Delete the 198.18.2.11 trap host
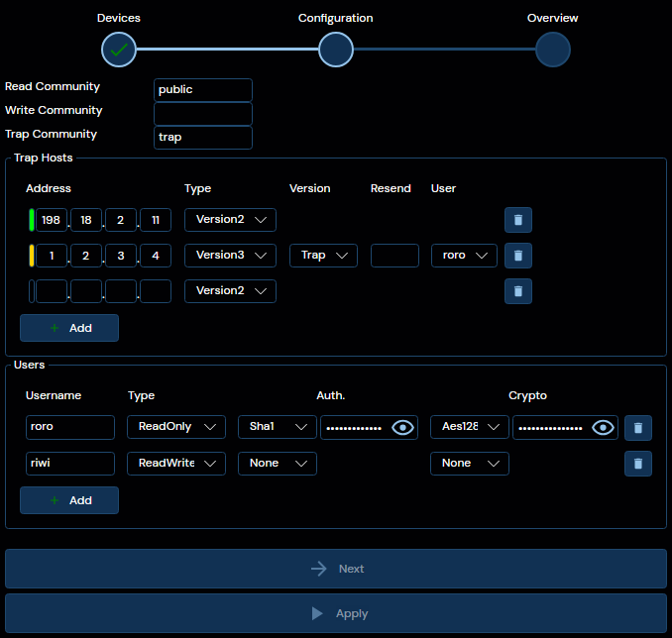The width and height of the screenshot is (672, 638). (x=518, y=220)
